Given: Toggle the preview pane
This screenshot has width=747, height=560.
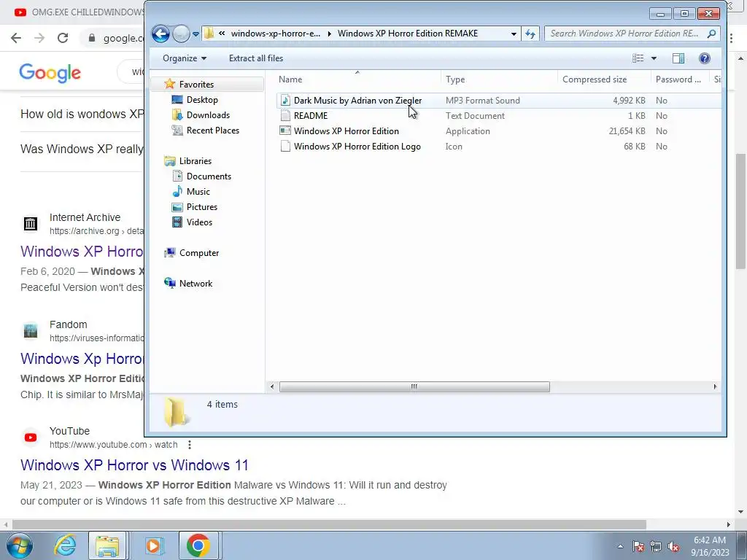Looking at the screenshot, I should pyautogui.click(x=678, y=58).
